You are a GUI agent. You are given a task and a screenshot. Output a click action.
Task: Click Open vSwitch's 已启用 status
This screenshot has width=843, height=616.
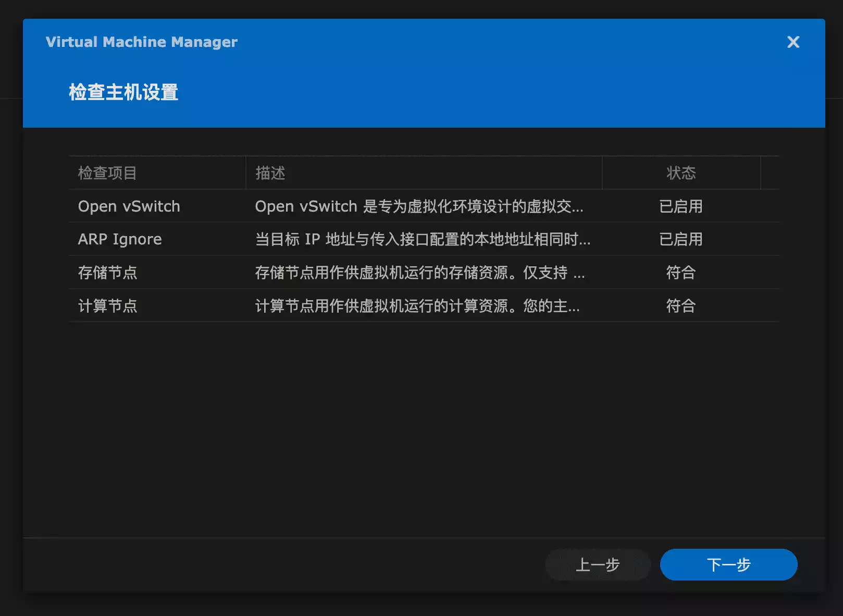pos(680,206)
